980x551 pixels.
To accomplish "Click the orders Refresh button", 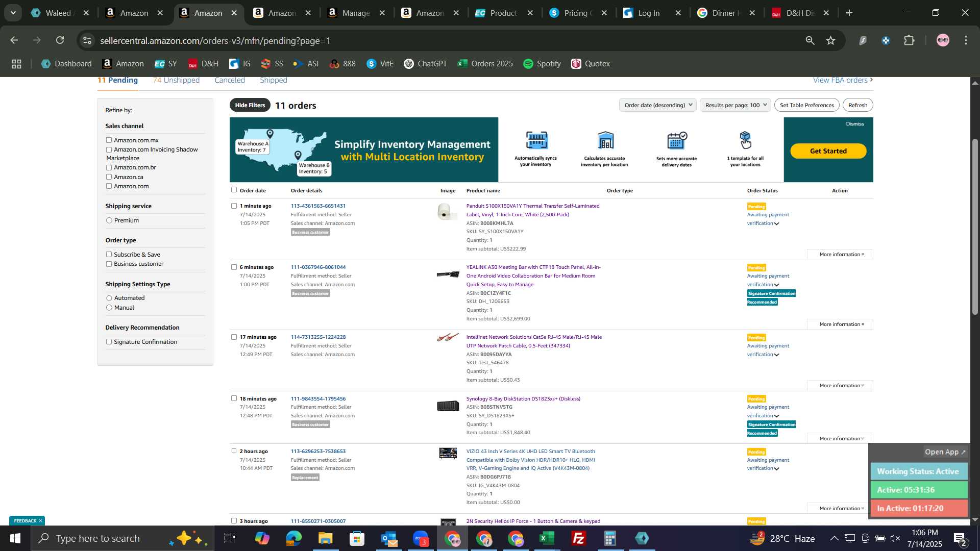I will tap(857, 105).
